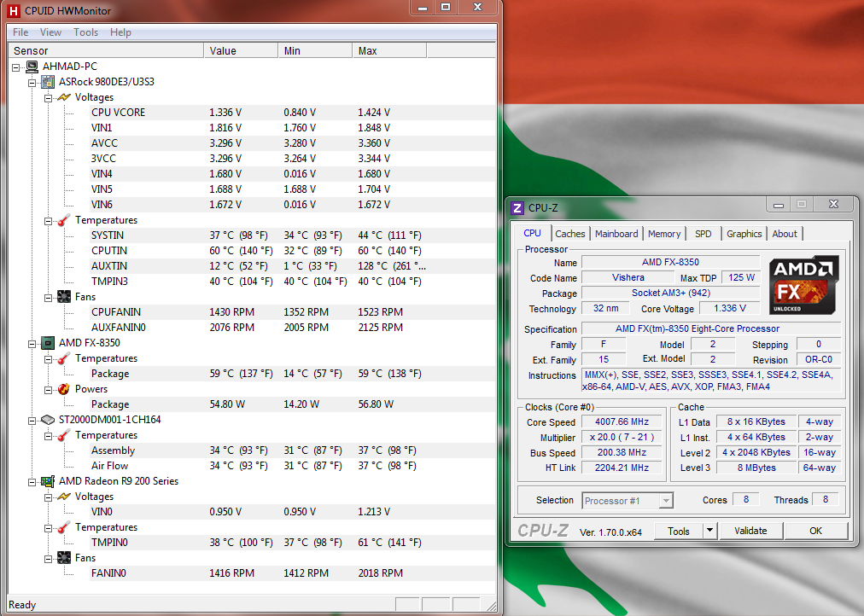Switch to the Memory tab in CPU-Z

664,234
